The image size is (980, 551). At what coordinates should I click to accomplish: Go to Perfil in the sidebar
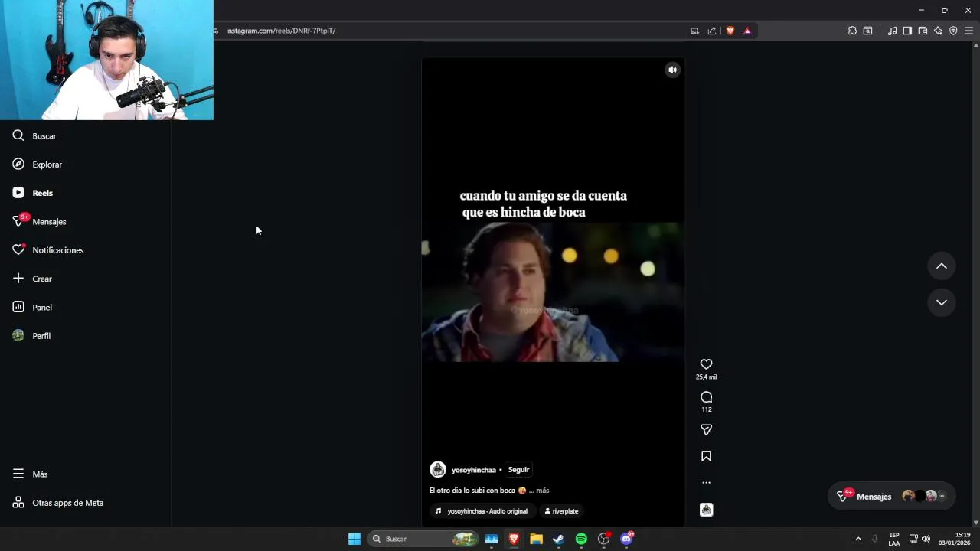(x=31, y=336)
